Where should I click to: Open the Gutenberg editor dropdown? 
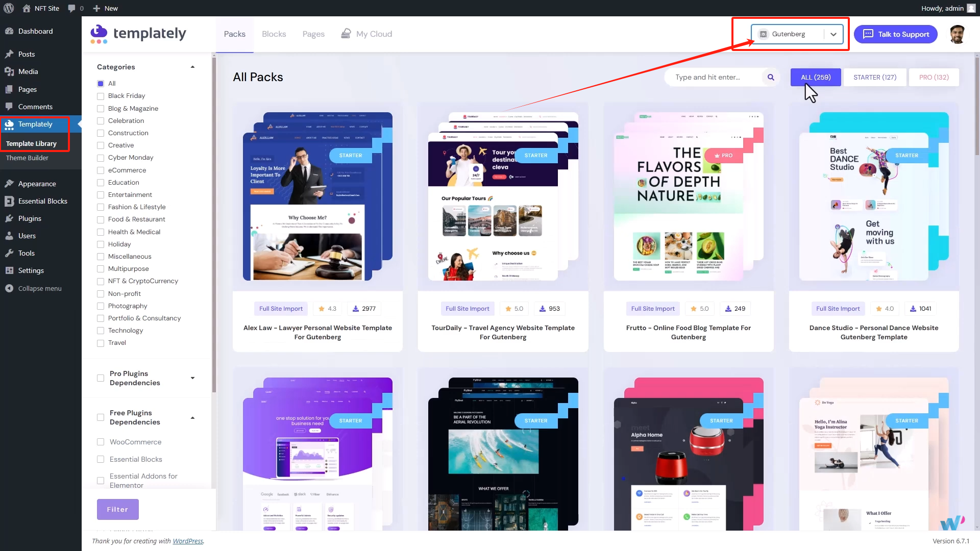(x=834, y=34)
